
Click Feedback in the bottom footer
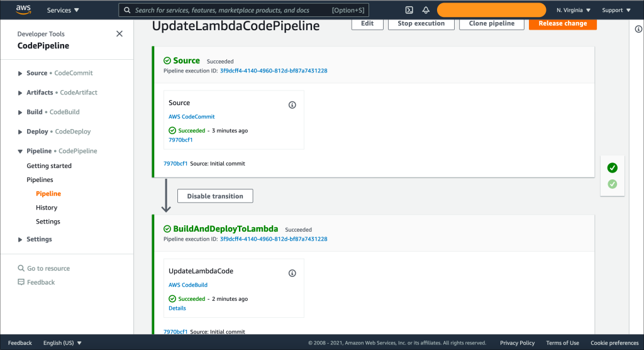(x=19, y=343)
